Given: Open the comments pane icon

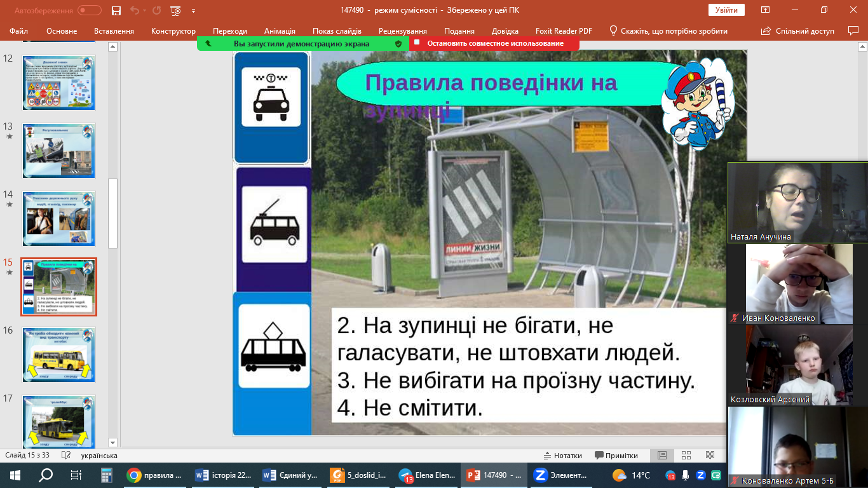Looking at the screenshot, I should coord(853,30).
